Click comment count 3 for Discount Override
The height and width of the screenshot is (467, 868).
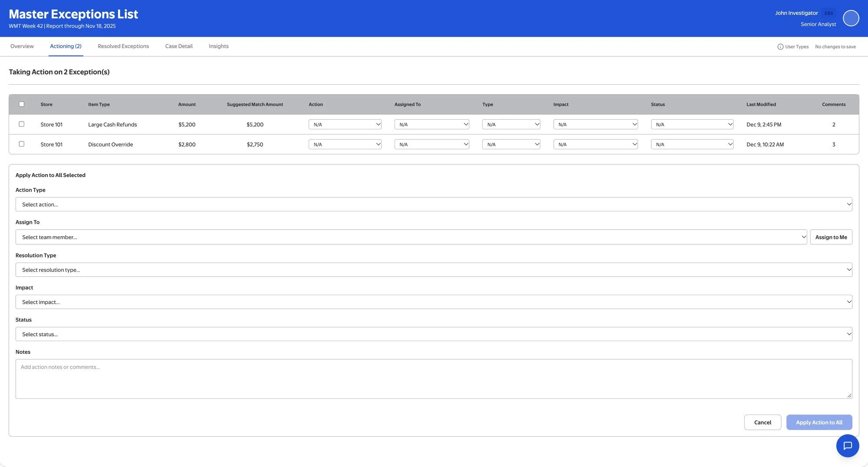[834, 145]
